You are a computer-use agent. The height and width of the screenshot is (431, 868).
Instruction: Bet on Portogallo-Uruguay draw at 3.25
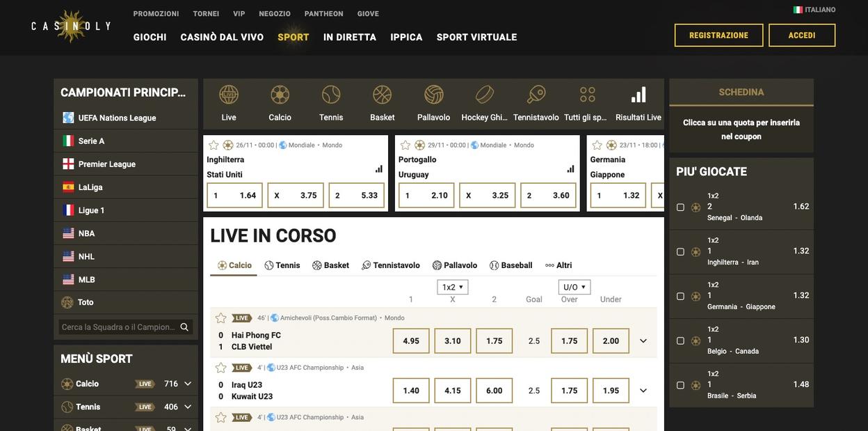tap(488, 196)
